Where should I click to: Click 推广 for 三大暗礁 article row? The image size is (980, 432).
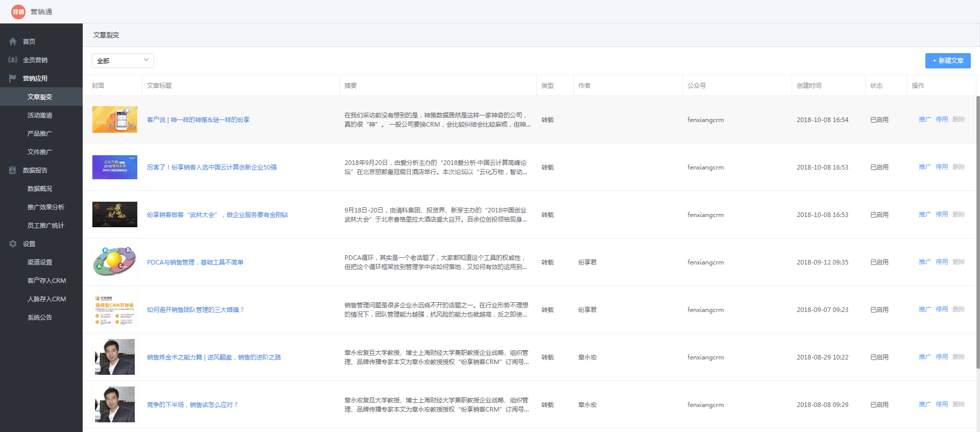925,309
